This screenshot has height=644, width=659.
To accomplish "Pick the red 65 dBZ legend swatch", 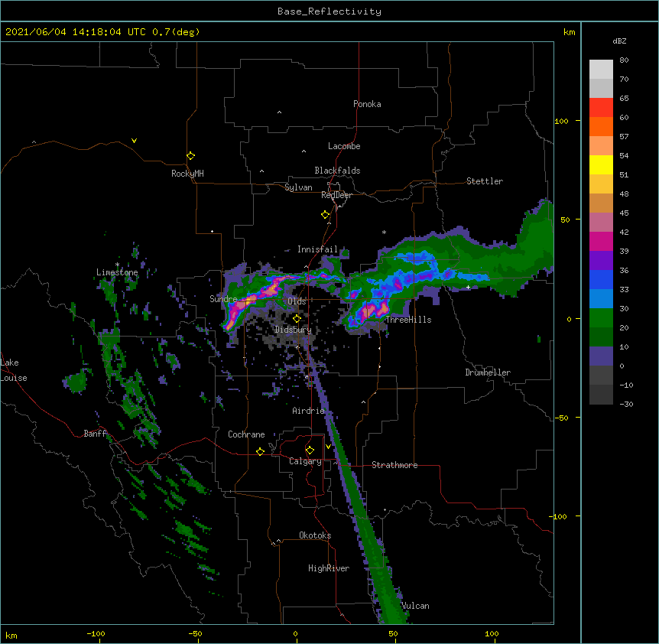I will 601,107.
